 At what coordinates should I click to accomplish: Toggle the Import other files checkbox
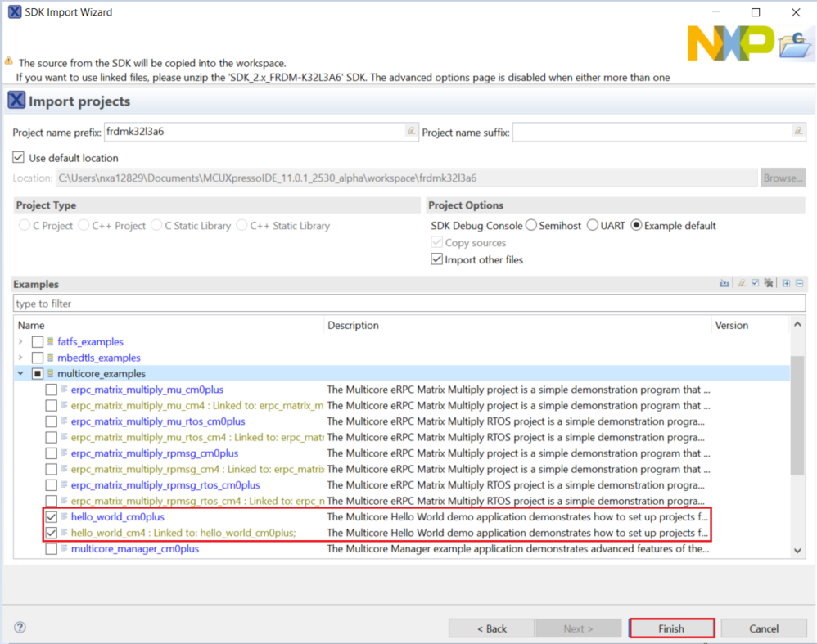437,259
